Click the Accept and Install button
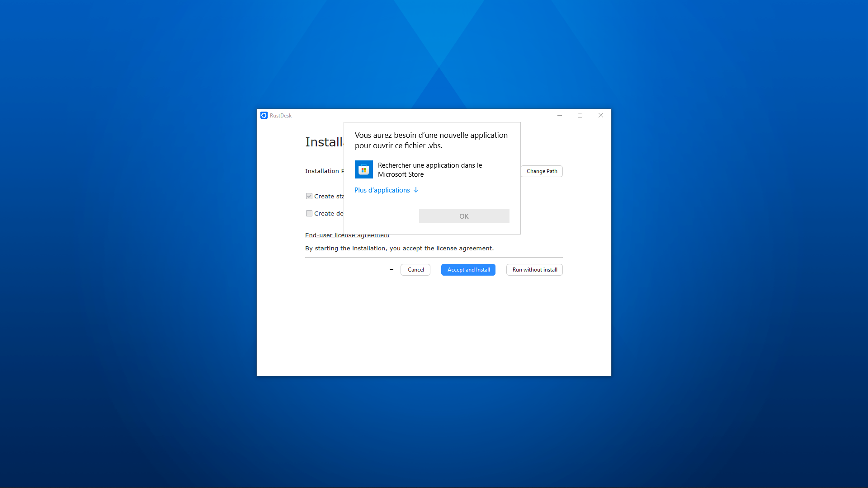Viewport: 868px width, 488px height. [468, 269]
